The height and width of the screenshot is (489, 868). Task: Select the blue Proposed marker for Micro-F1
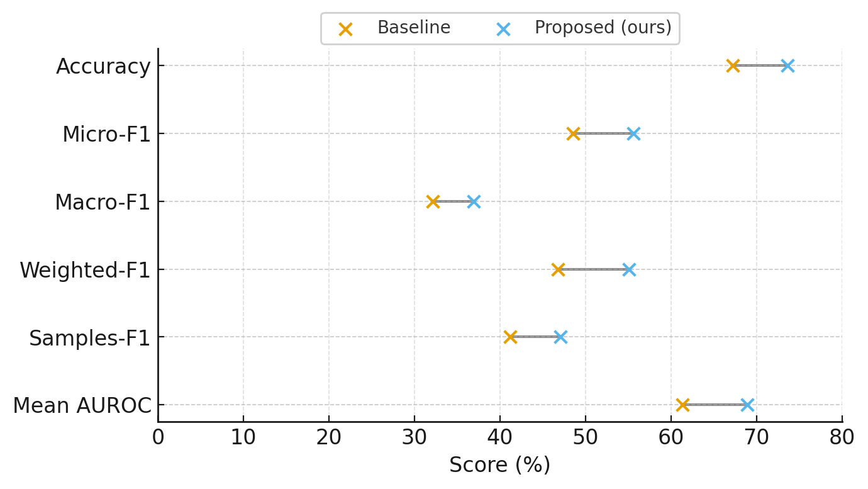point(633,133)
